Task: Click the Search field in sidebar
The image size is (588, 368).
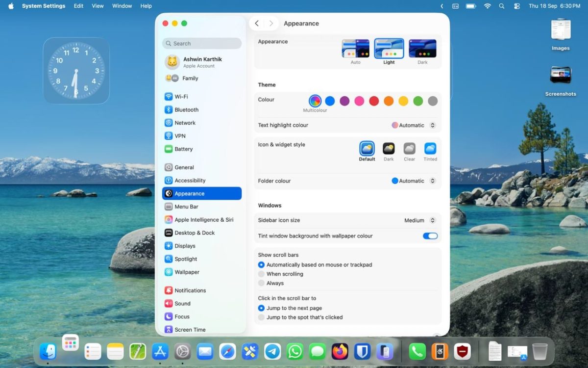Action: [202, 43]
